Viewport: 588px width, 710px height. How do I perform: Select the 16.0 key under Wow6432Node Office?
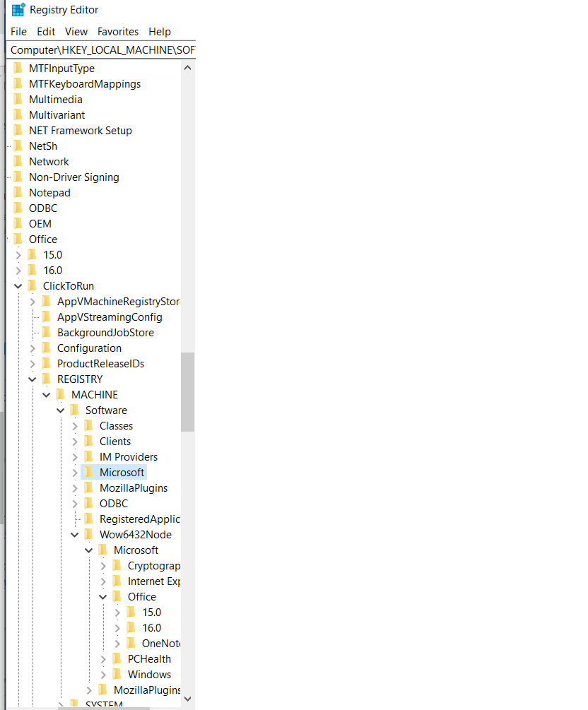[151, 628]
